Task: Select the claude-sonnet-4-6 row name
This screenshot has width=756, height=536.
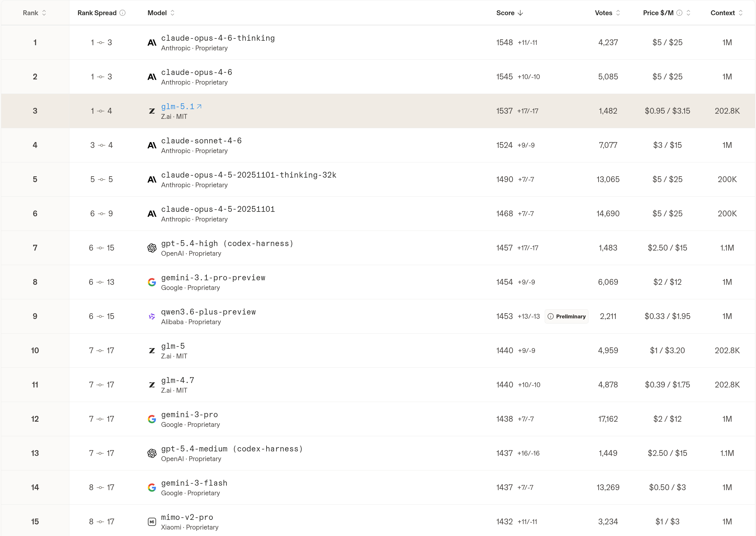Action: point(201,140)
